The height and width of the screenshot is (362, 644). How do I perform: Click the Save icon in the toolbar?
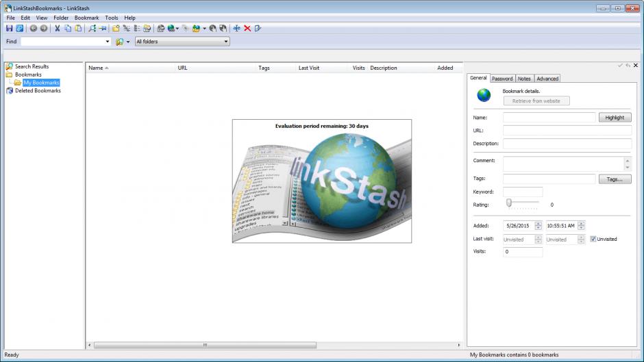click(x=9, y=28)
